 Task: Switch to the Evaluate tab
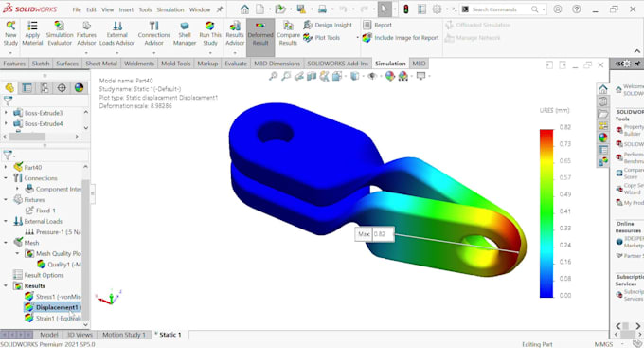pos(236,64)
